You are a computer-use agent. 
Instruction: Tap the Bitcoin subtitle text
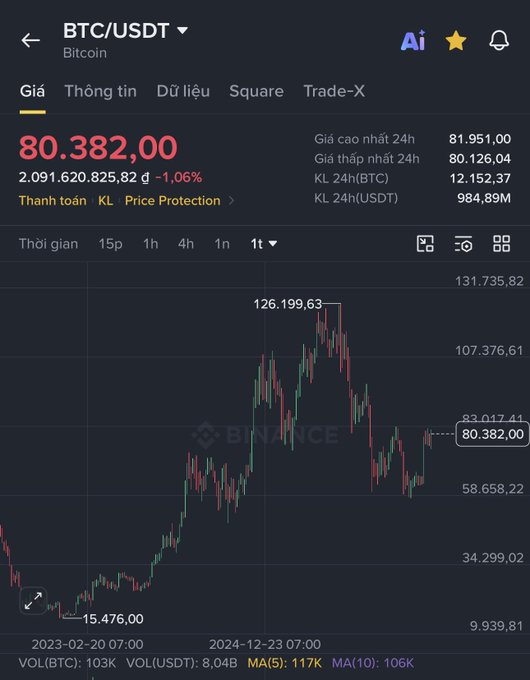85,53
